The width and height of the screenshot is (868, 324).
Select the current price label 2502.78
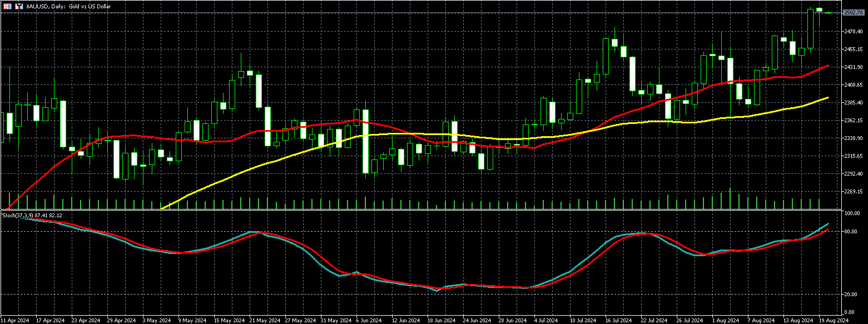853,12
